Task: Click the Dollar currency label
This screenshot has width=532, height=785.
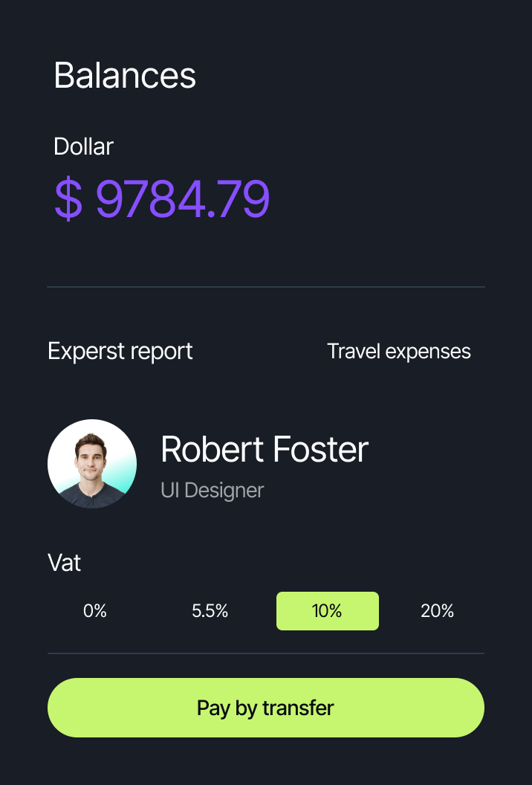Action: point(83,146)
